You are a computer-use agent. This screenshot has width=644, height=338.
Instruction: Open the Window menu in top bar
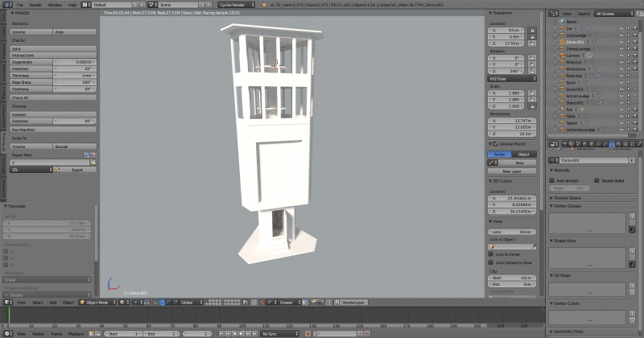coord(53,5)
